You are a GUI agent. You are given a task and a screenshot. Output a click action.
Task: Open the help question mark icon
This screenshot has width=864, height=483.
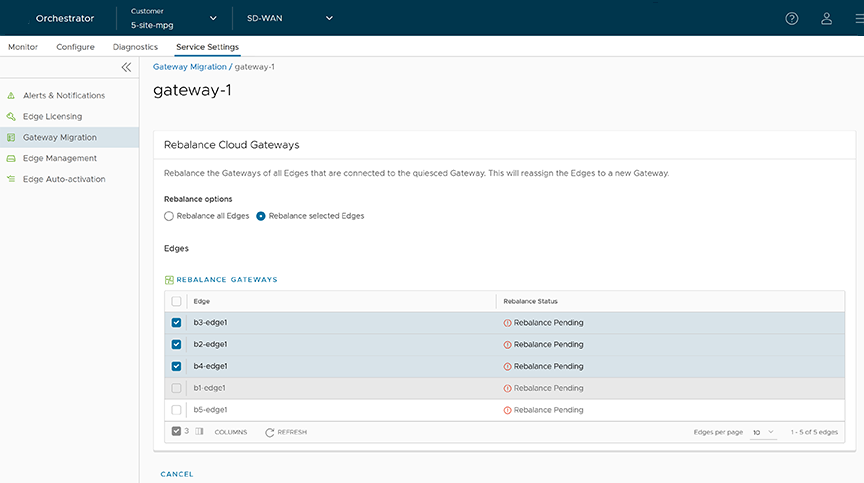click(792, 18)
